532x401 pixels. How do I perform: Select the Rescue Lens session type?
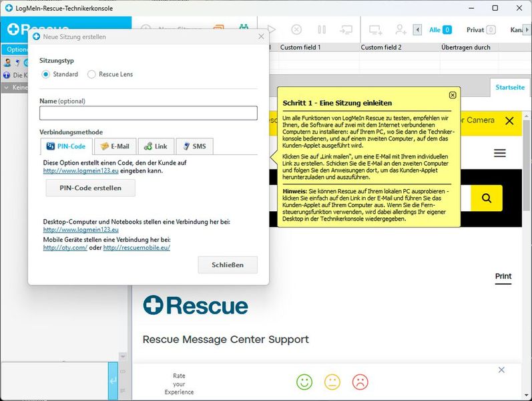click(x=91, y=74)
